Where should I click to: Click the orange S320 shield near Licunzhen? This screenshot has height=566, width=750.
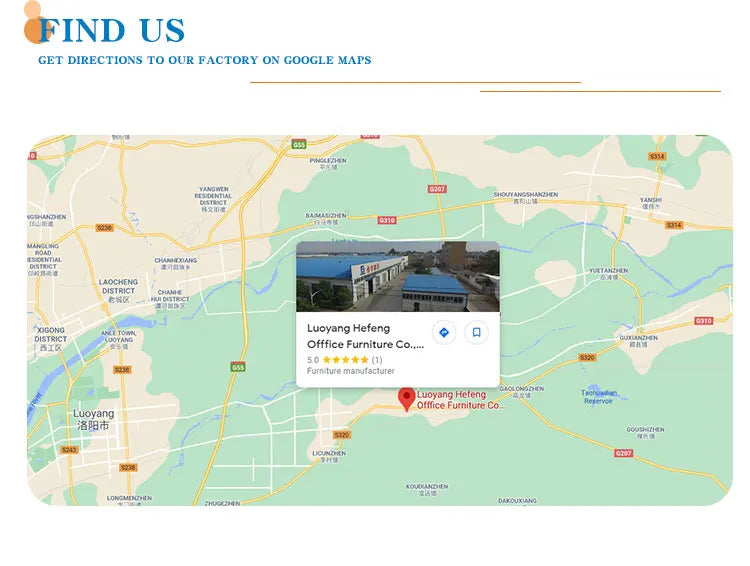(342, 434)
